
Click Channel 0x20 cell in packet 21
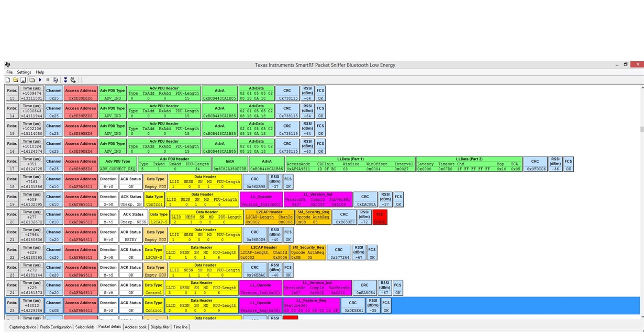tap(54, 236)
